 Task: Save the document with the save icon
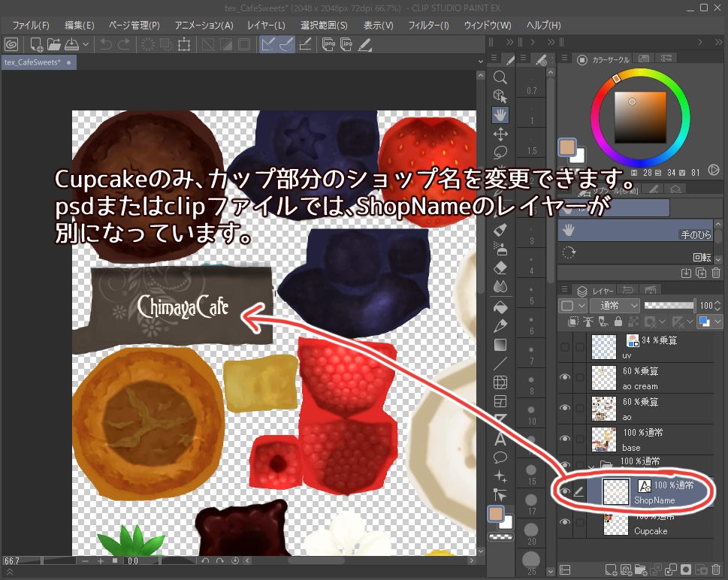point(71,44)
